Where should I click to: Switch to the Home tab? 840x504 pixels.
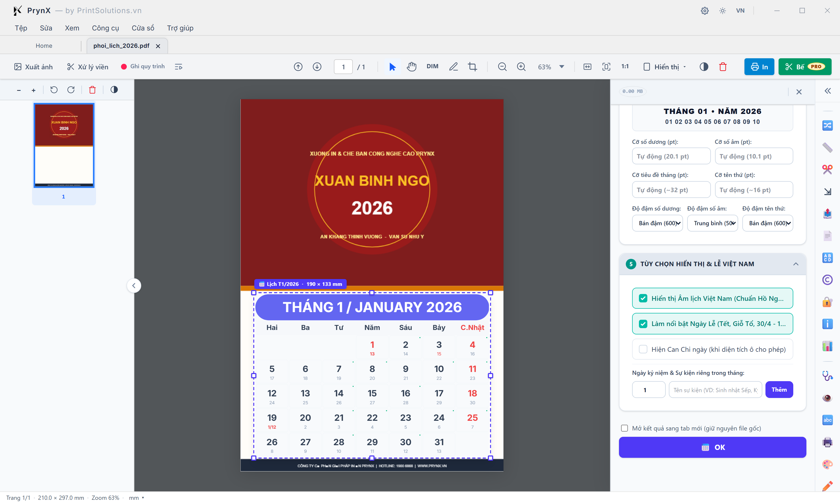point(44,45)
